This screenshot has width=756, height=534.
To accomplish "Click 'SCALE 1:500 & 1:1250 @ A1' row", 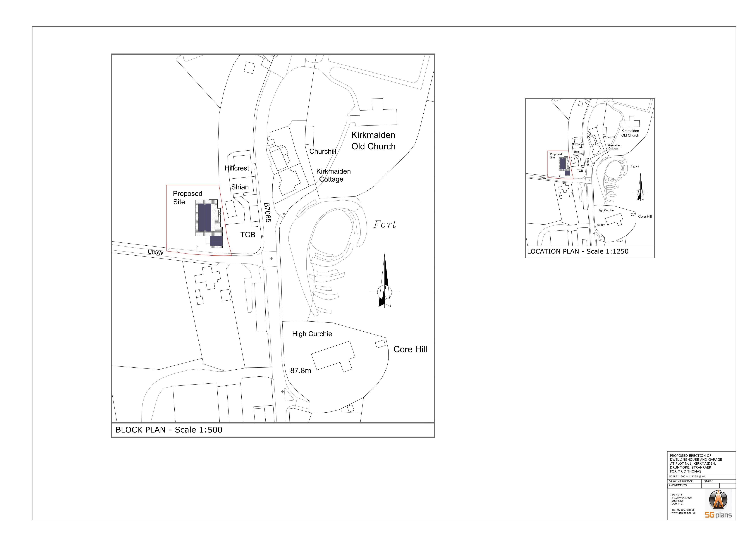I will (x=701, y=476).
